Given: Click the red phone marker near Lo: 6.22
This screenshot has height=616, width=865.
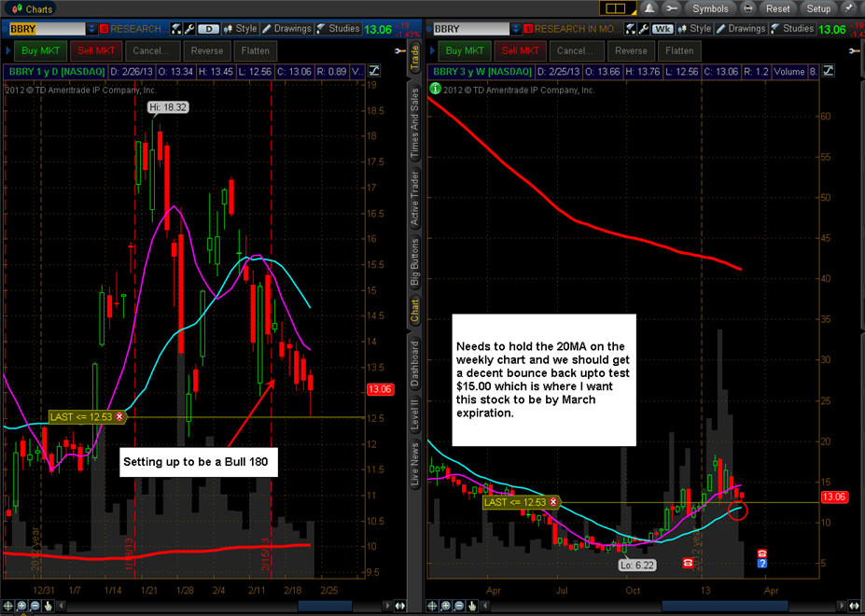Looking at the screenshot, I should tap(688, 563).
